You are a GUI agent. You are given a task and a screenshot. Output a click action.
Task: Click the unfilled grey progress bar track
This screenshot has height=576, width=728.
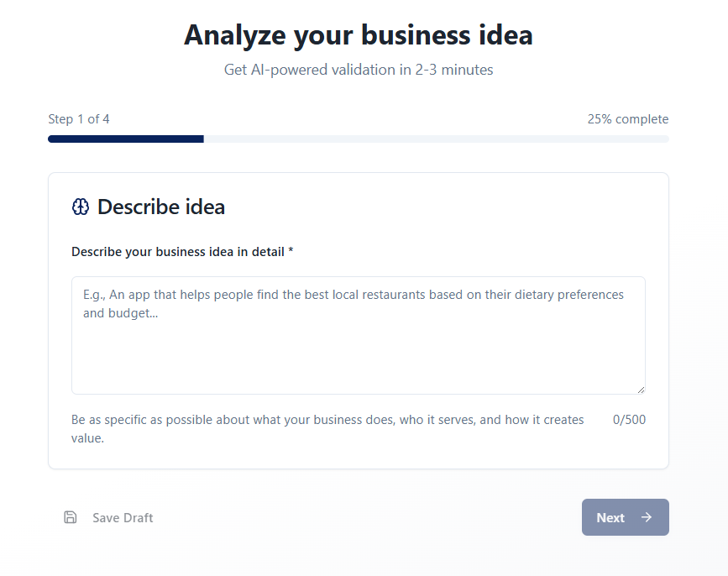click(437, 139)
